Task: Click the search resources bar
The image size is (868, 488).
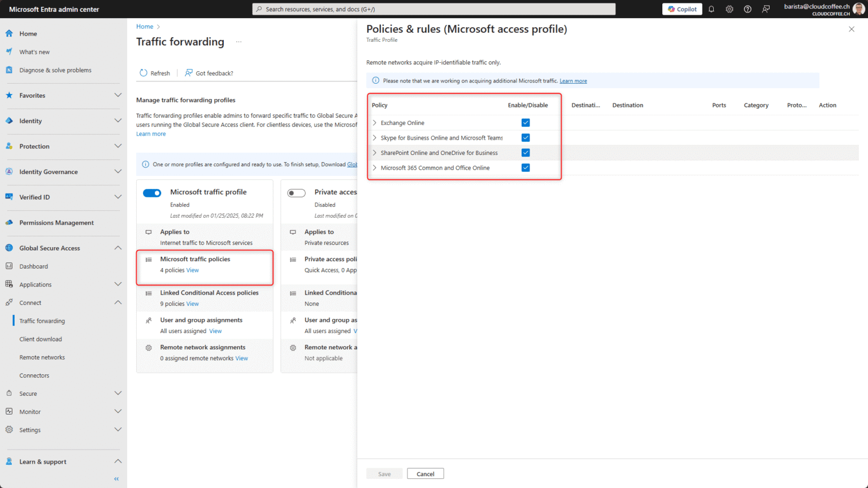Action: tap(433, 8)
